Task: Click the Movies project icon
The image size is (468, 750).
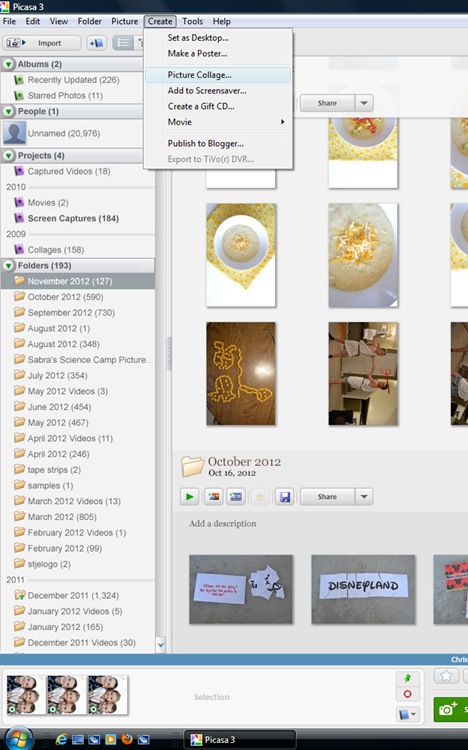Action: 19,202
